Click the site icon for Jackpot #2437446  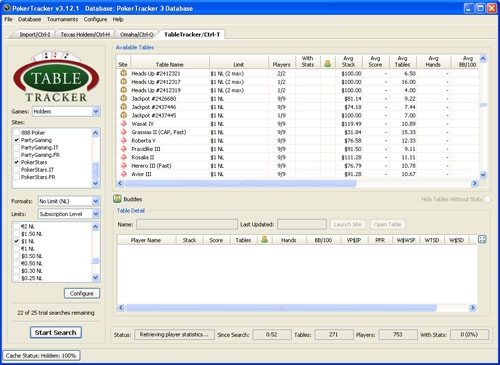124,107
